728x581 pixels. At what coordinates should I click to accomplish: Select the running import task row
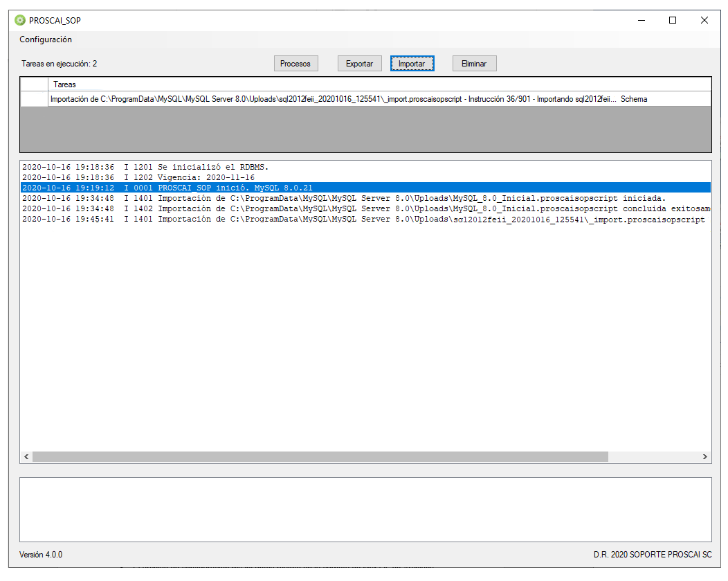pos(379,99)
